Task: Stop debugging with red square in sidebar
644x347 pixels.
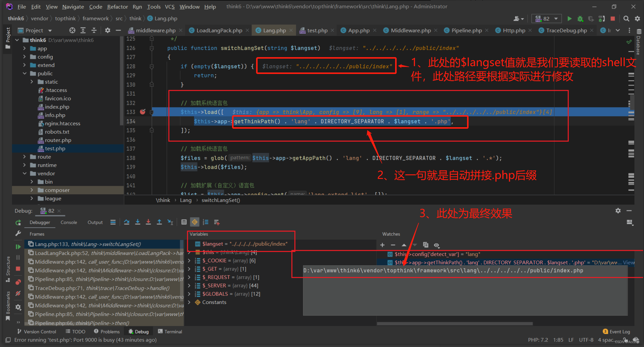Action: coord(18,269)
